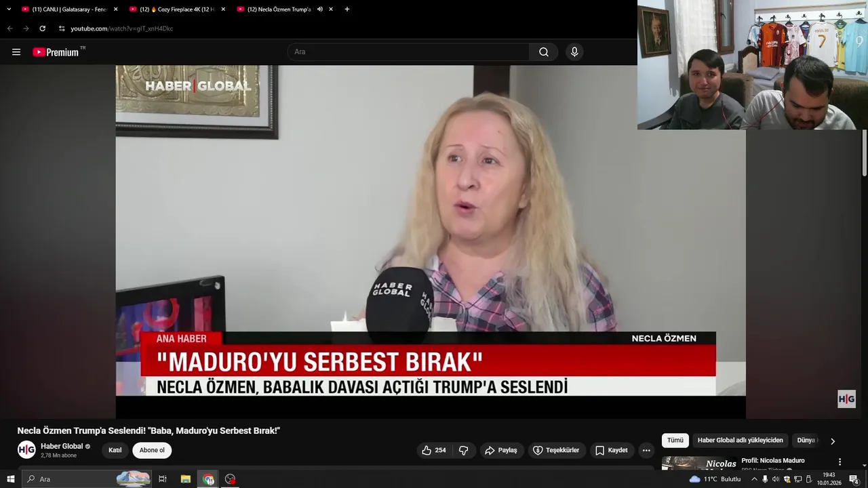The height and width of the screenshot is (488, 868).
Task: Open more actions three-dot button beside Kaydet
Action: point(646,450)
